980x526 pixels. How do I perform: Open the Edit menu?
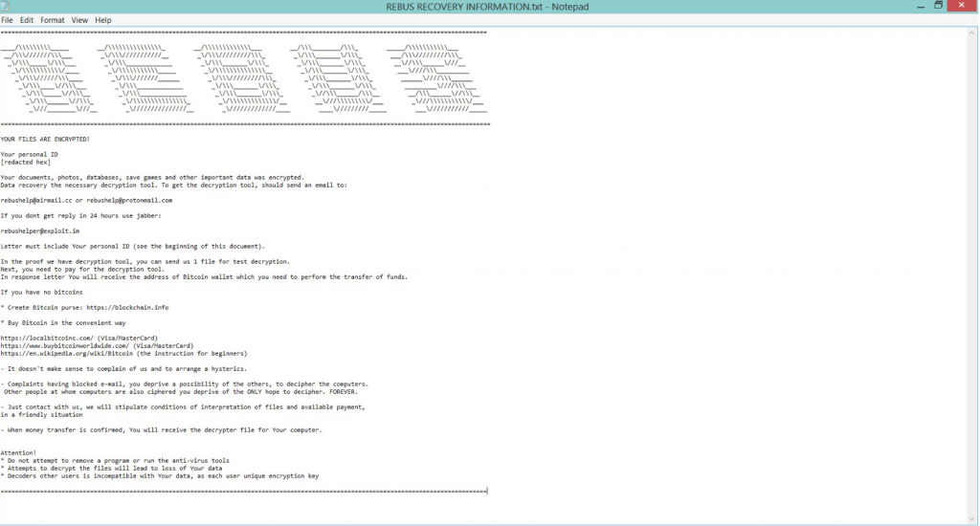[26, 20]
